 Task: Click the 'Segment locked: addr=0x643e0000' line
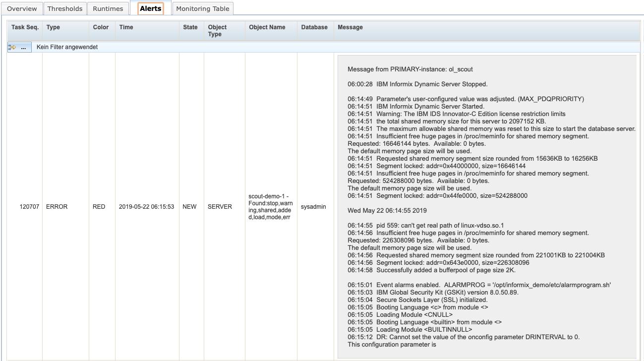438,263
